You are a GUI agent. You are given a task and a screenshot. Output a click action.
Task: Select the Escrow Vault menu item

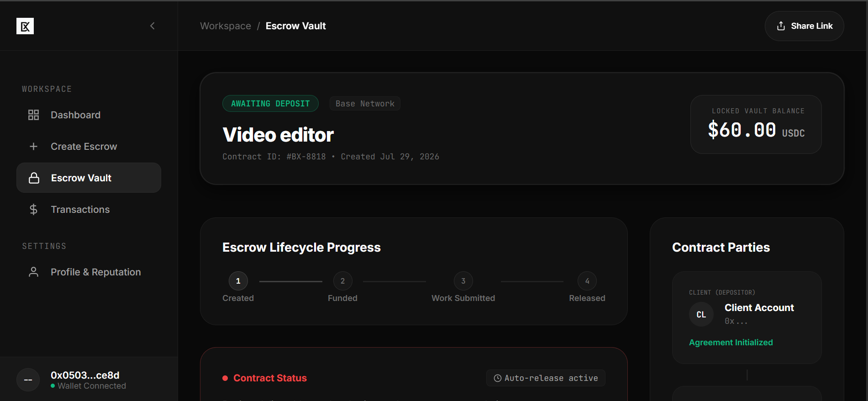(89, 178)
